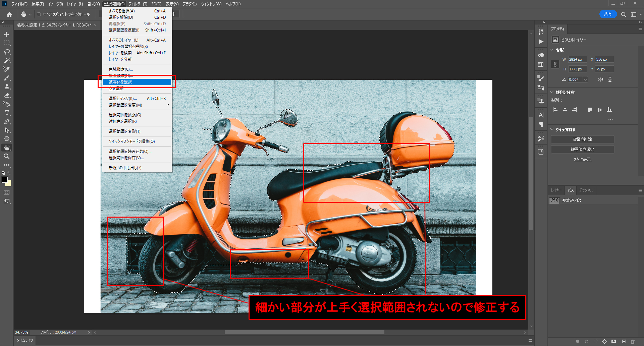The width and height of the screenshot is (644, 346).
Task: Select the Magic Wand tool
Action: point(7,61)
